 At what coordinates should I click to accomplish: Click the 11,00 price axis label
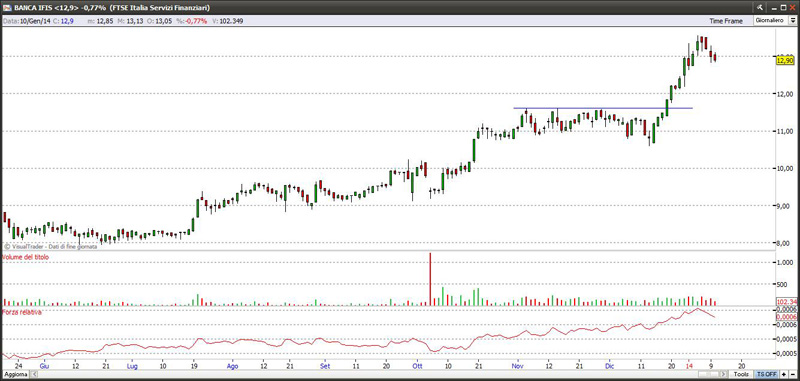click(x=783, y=132)
